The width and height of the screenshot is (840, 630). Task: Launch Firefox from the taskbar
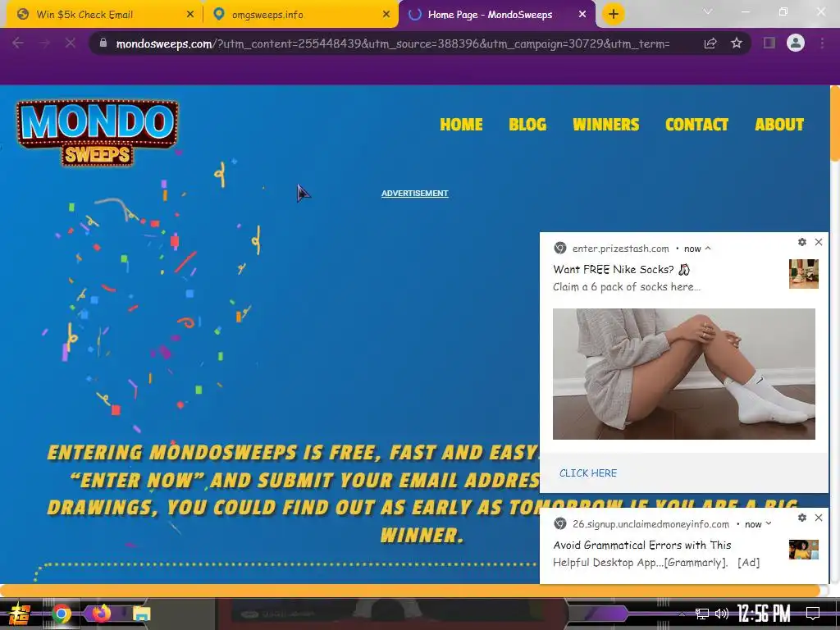click(x=101, y=613)
